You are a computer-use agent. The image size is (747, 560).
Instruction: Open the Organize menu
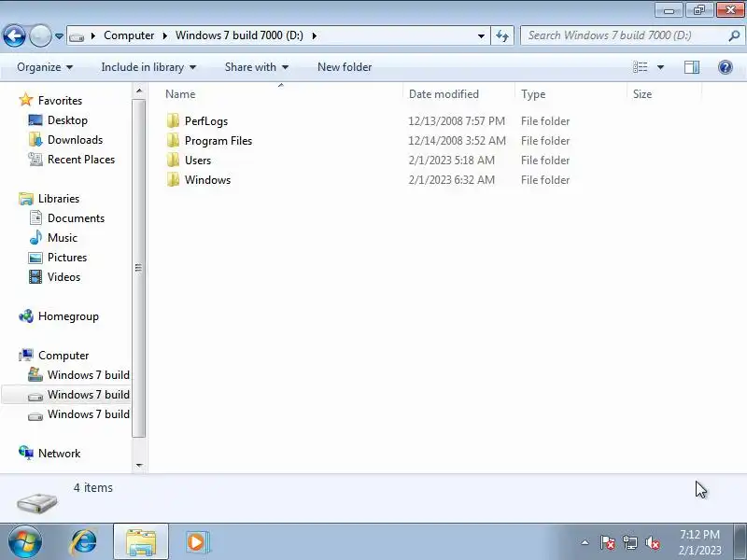click(x=45, y=67)
